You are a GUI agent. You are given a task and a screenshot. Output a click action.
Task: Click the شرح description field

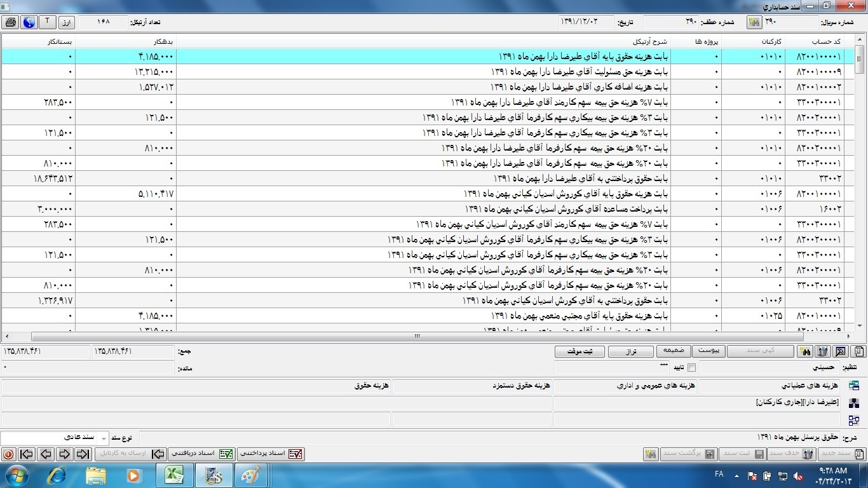(489, 438)
